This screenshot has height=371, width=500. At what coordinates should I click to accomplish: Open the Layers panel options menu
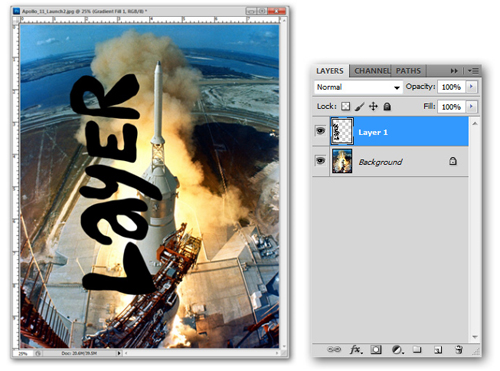point(473,71)
